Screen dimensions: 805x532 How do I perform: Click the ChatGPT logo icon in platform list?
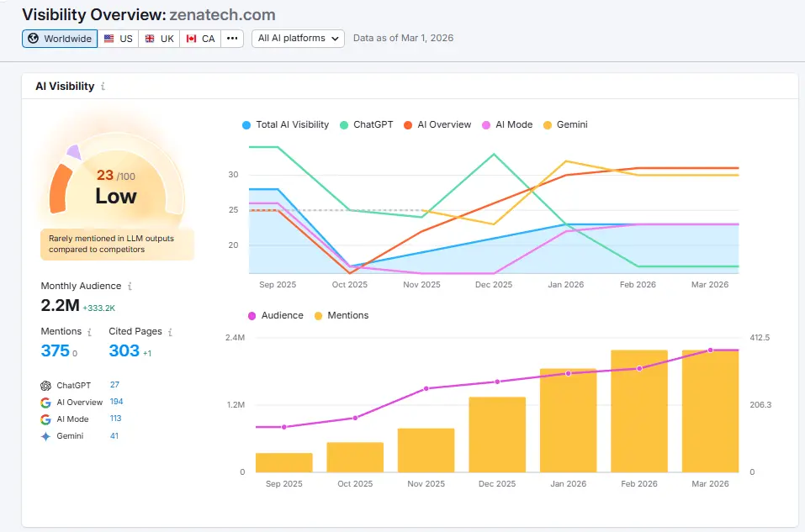pyautogui.click(x=45, y=386)
